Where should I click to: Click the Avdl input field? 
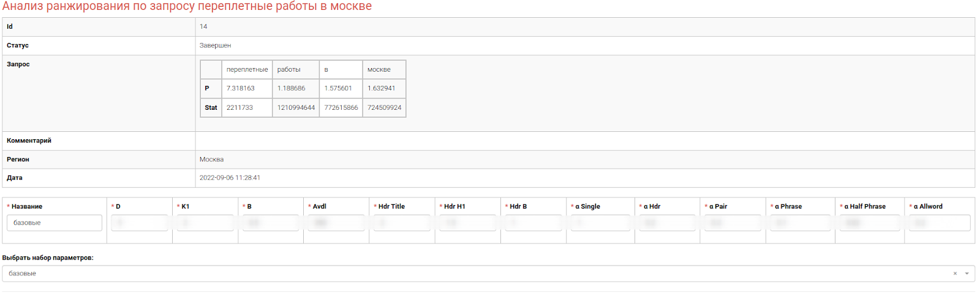coord(336,223)
